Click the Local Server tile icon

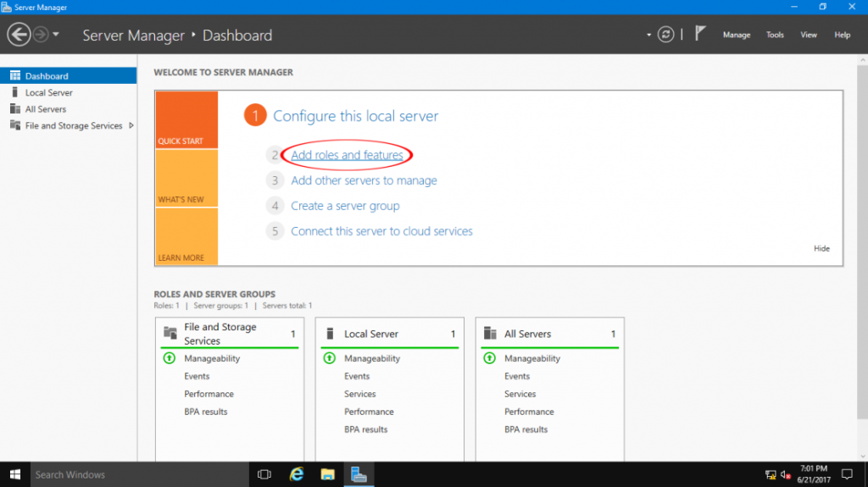pos(330,333)
